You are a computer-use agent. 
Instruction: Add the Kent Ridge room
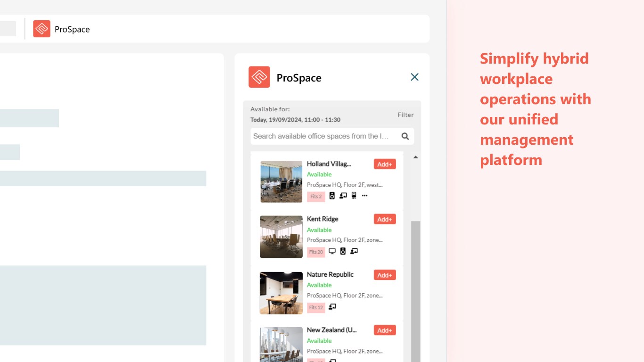point(385,219)
